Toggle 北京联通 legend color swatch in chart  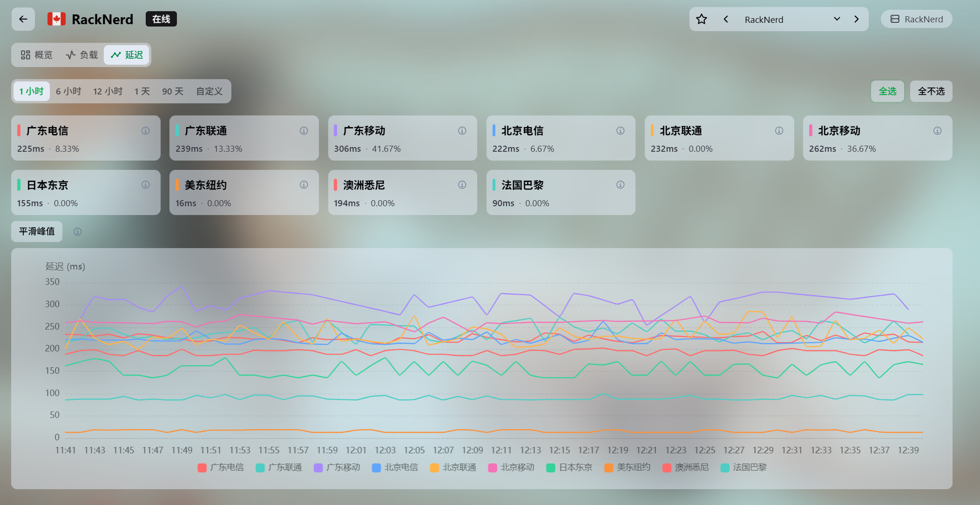point(434,468)
